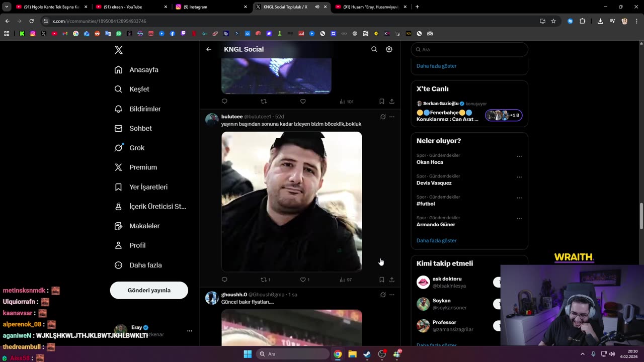Open #futbol trend
The height and width of the screenshot is (362, 644).
(x=426, y=204)
